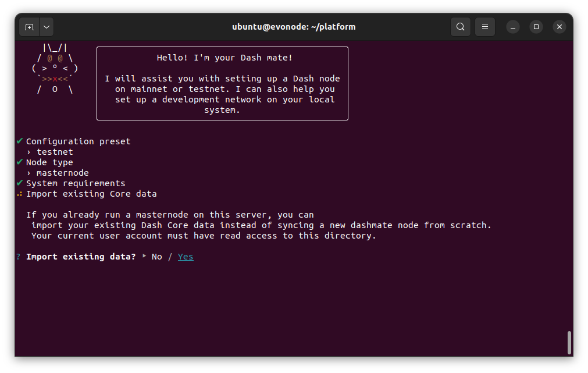Click the spinner beside Import existing Core data

[x=20, y=194]
